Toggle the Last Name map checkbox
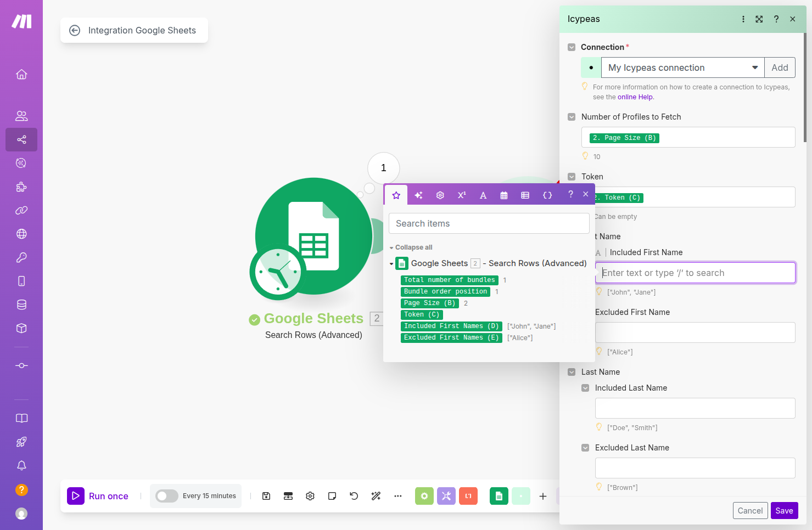 tap(572, 372)
